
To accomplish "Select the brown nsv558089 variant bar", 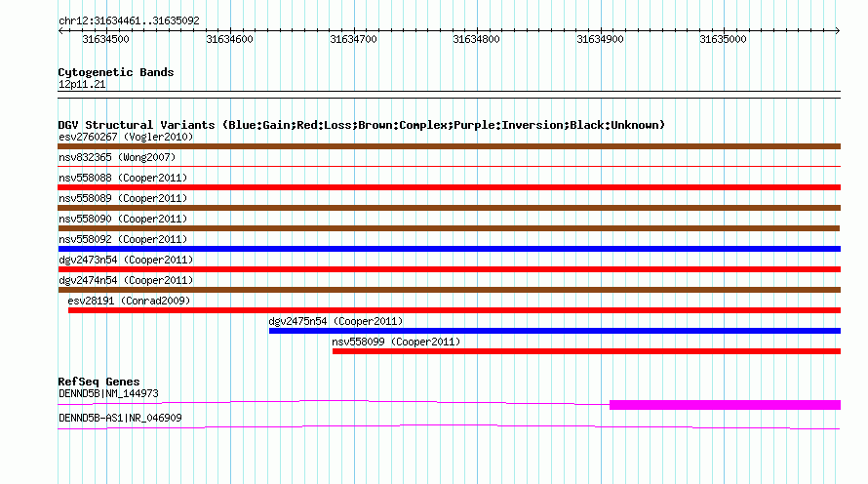I will point(449,208).
